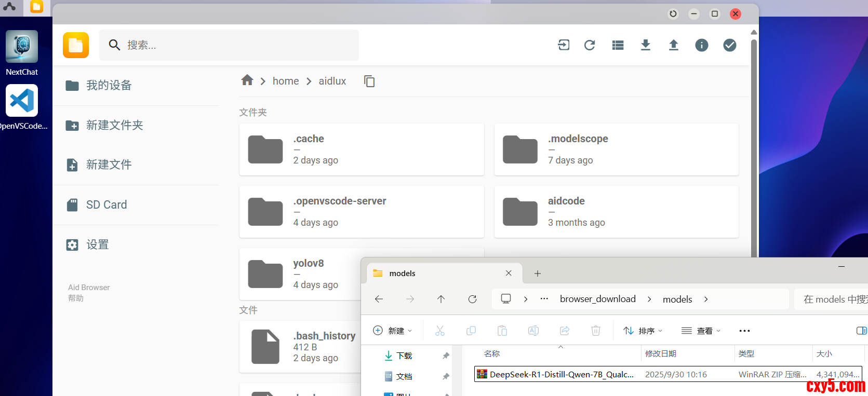
Task: Select the models tab in Explorer
Action: (403, 274)
